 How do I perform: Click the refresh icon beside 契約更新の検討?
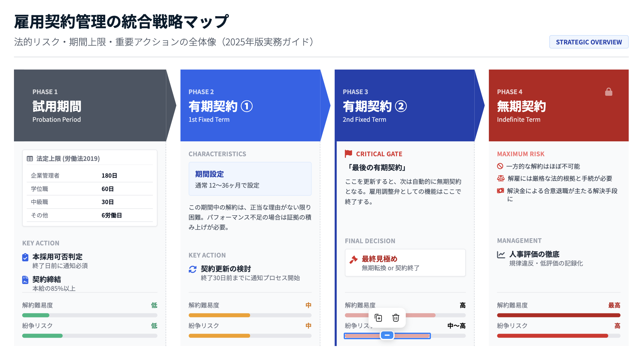point(193,269)
